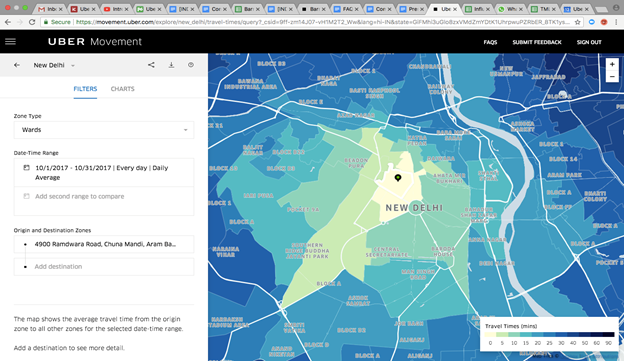Select the Debi Nagar zone on map
Screen dimensions: 624x361
(497, 263)
